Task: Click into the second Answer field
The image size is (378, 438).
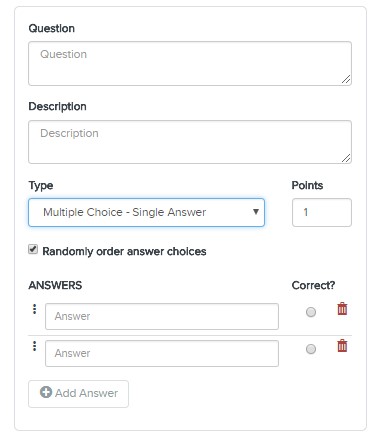Action: (162, 353)
